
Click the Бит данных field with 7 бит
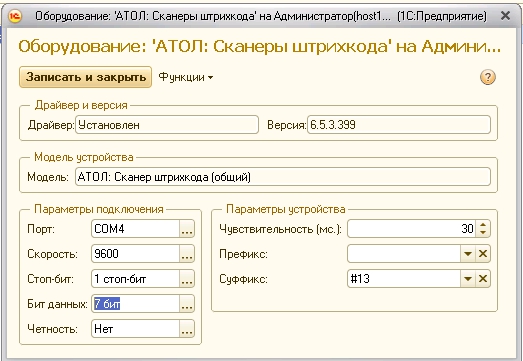pyautogui.click(x=136, y=304)
